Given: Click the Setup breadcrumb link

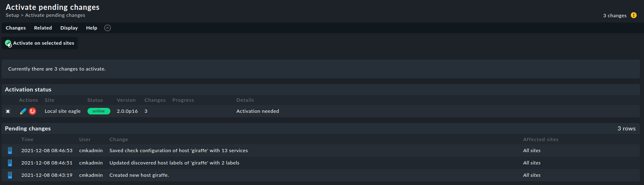Looking at the screenshot, I should [12, 15].
